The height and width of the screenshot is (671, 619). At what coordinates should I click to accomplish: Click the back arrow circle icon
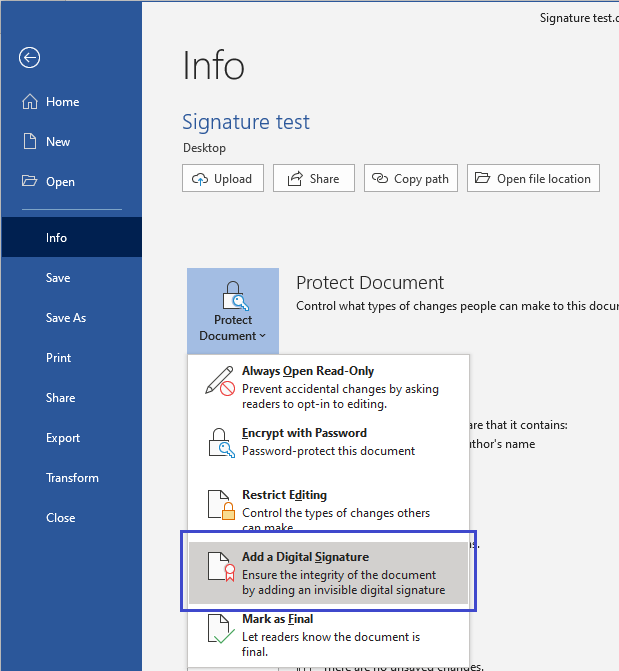tap(30, 57)
